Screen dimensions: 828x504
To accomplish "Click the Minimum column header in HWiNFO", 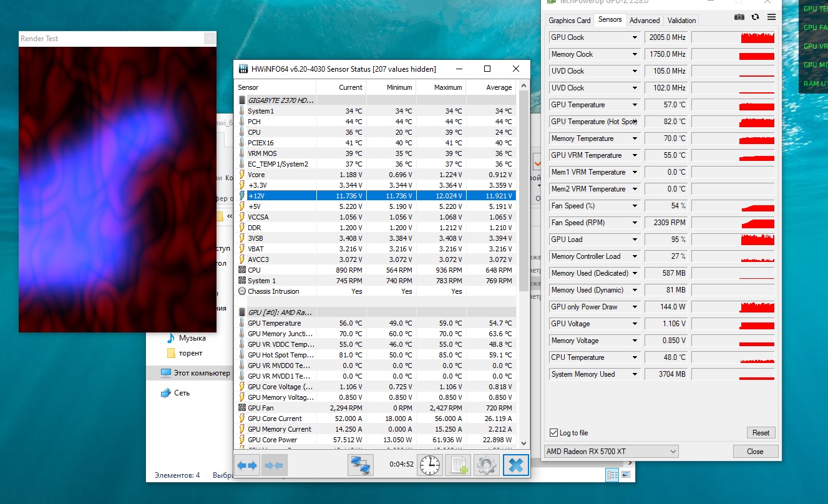I will (x=391, y=87).
